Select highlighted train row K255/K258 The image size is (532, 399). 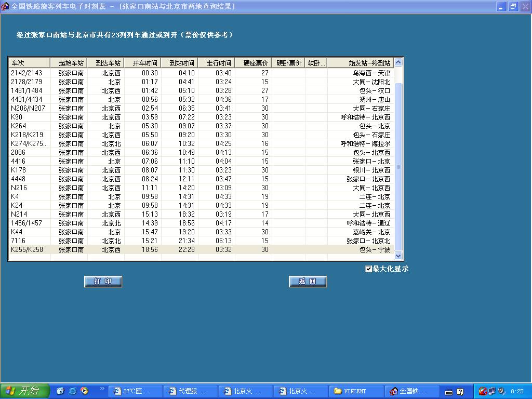[x=201, y=249]
